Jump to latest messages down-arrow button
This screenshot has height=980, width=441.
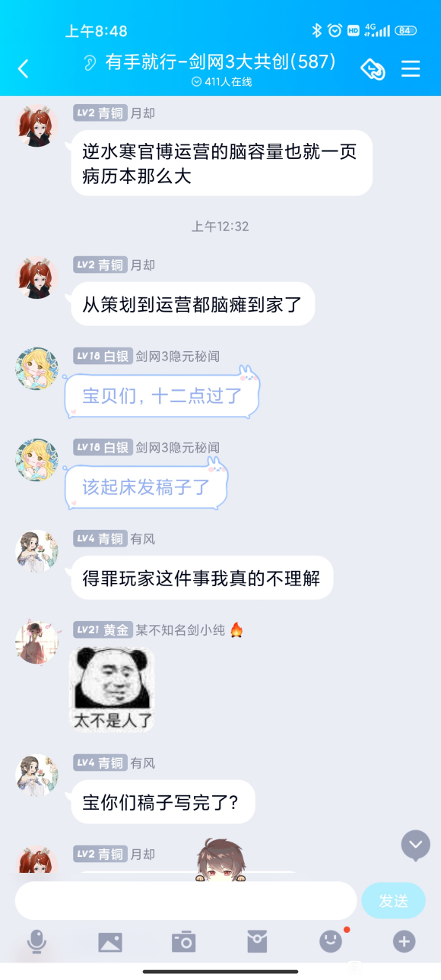pyautogui.click(x=415, y=845)
